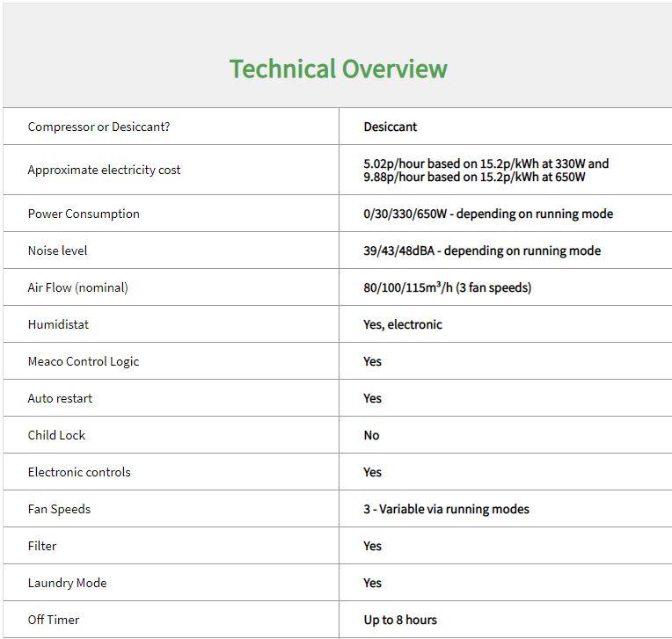
Task: Select the 'No' value for Child Lock
Action: [x=371, y=435]
